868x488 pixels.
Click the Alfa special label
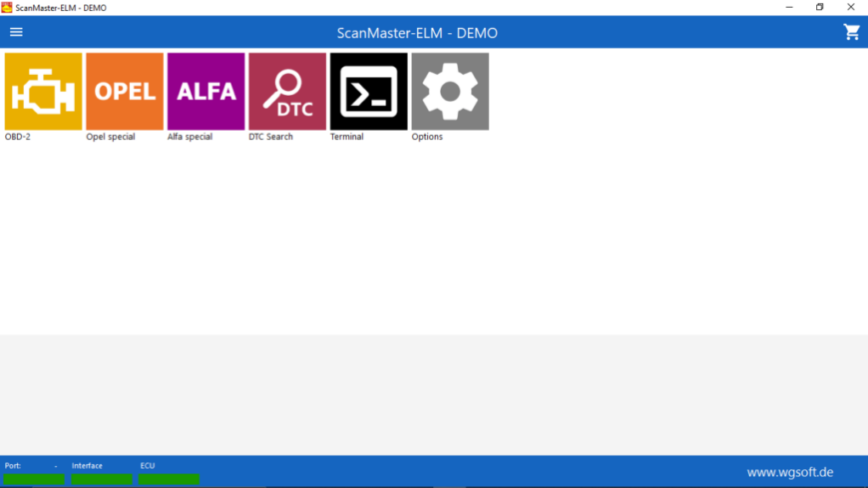pyautogui.click(x=190, y=137)
